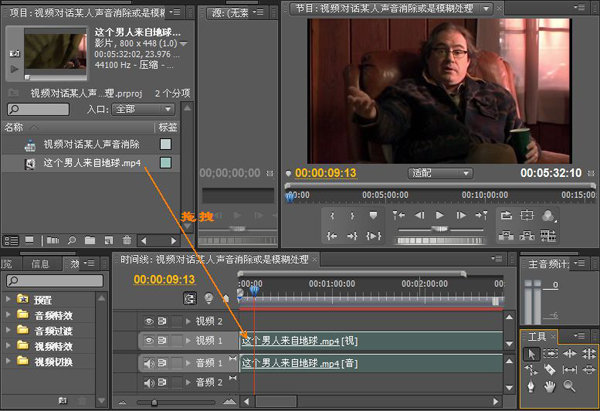Open the 适配 zoom level dropdown
Screen dimensions: 600x411
(440, 172)
